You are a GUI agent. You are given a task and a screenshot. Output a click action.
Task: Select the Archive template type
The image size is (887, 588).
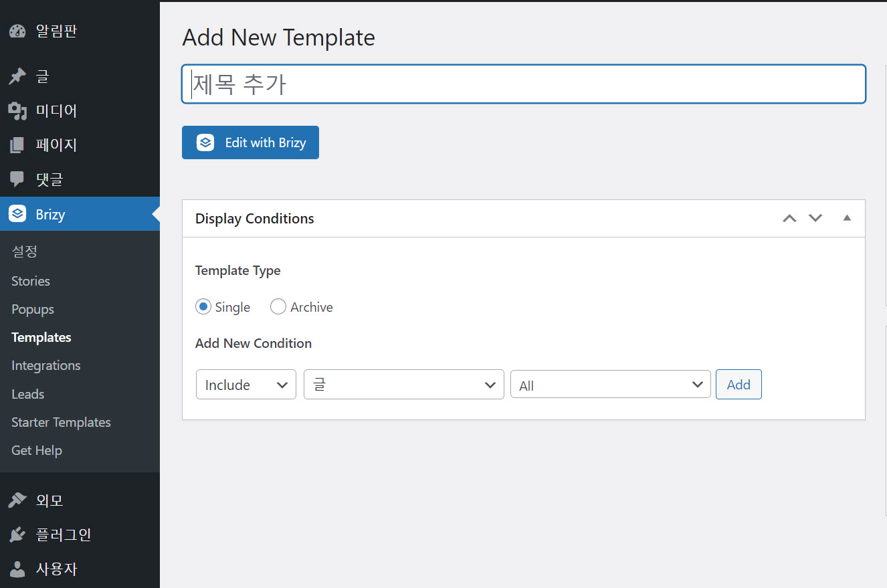point(278,307)
